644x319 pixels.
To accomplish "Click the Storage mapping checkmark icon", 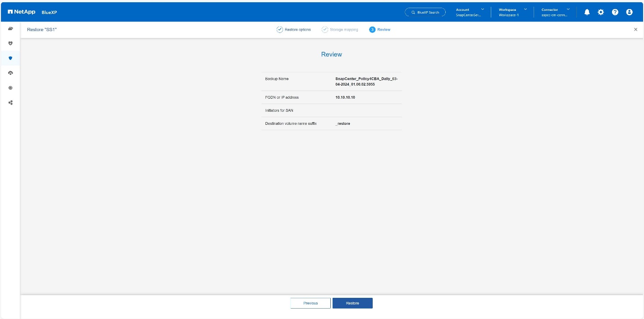I will tap(324, 29).
